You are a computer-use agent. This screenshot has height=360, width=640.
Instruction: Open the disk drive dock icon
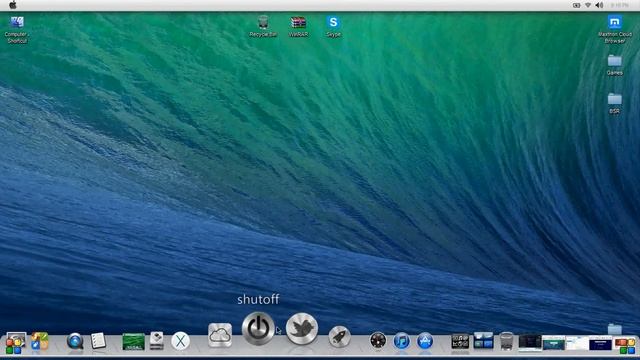click(157, 341)
